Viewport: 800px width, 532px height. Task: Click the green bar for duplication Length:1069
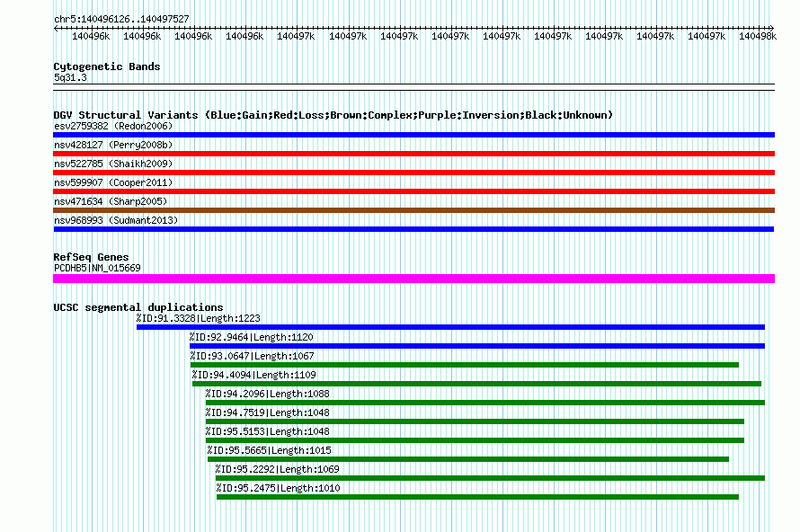click(490, 478)
